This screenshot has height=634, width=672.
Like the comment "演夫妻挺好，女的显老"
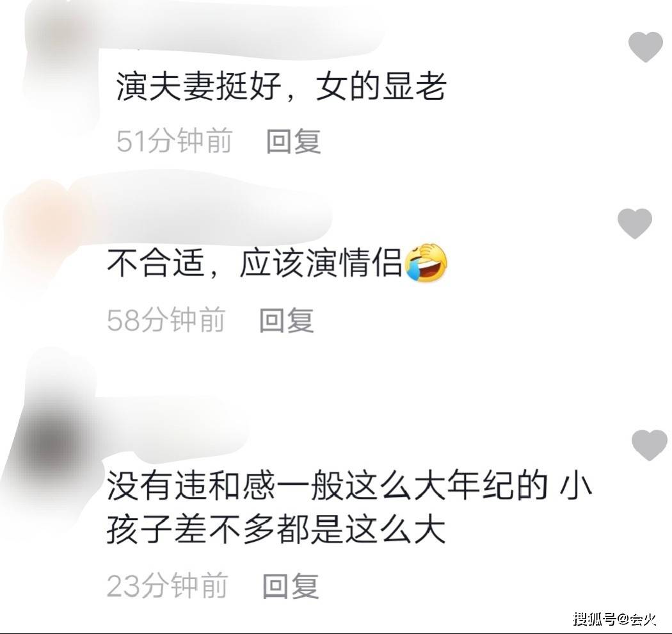click(645, 47)
